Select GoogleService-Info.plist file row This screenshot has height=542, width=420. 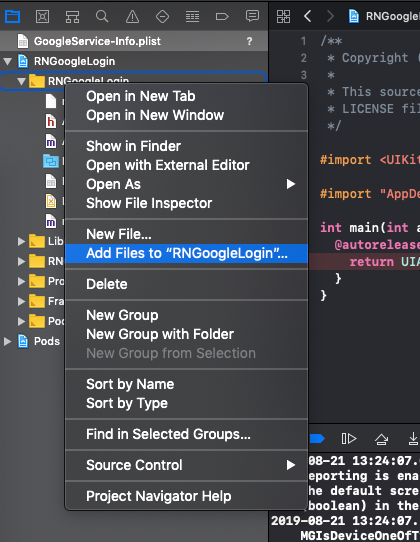(134, 41)
